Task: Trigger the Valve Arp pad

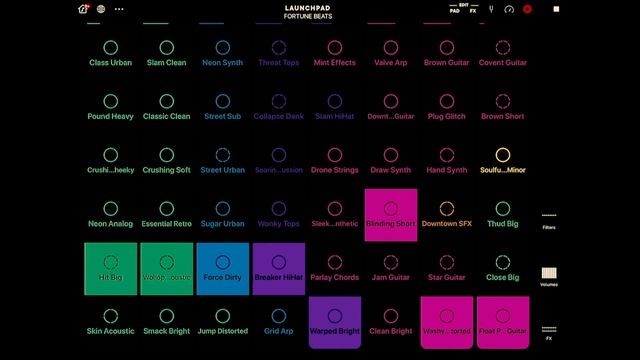Action: (391, 54)
